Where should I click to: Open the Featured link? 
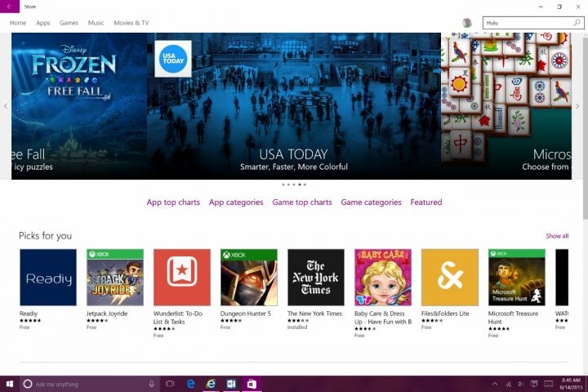pyautogui.click(x=426, y=203)
